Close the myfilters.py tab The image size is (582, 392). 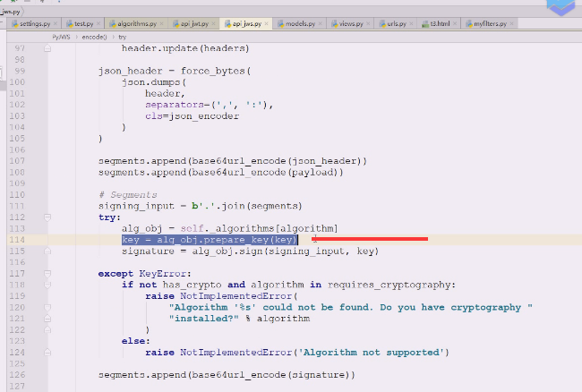[x=512, y=24]
